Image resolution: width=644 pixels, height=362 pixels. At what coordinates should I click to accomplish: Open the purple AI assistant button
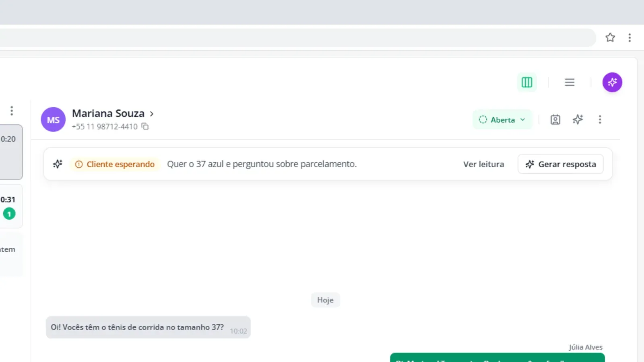click(x=612, y=82)
